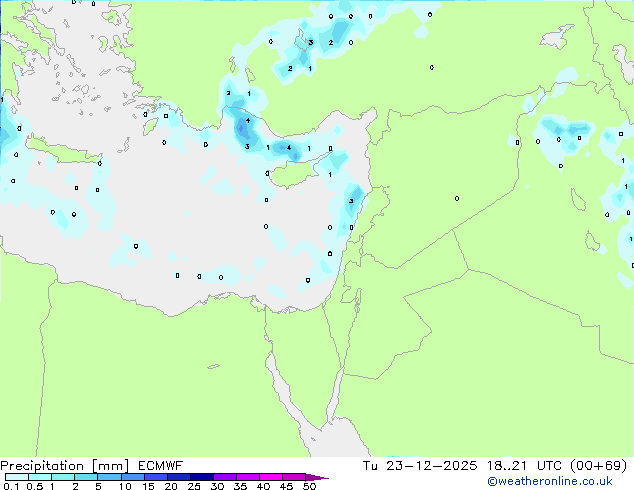Click the '20' legend scale label

point(171,486)
